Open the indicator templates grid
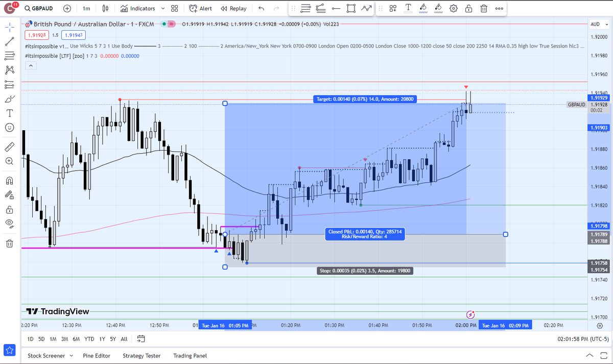Image resolution: width=613 pixels, height=364 pixels. click(175, 9)
